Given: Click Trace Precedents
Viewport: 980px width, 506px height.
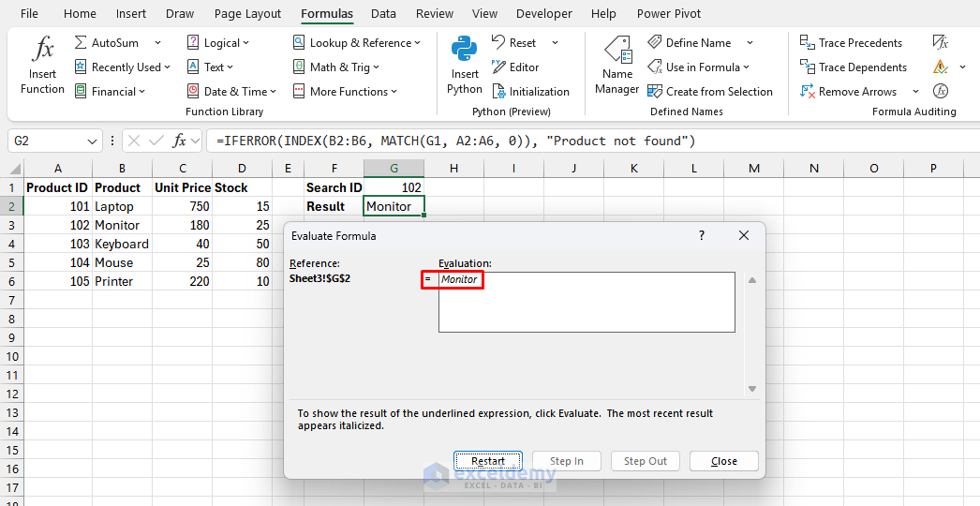Looking at the screenshot, I should [852, 42].
